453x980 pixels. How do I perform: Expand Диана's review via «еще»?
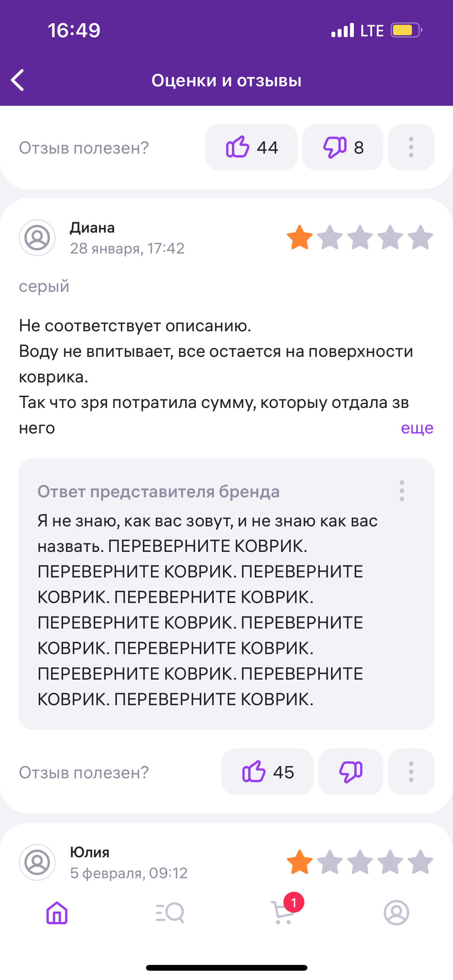(417, 428)
